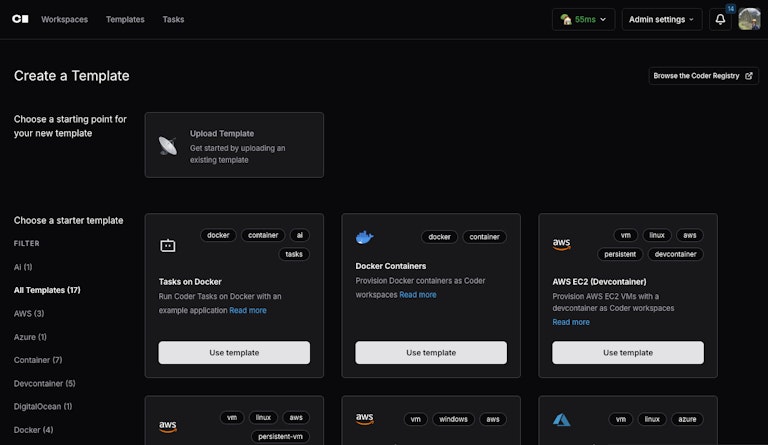Image resolution: width=768 pixels, height=445 pixels.
Task: Click the 'windows' tag
Action: (x=453, y=419)
